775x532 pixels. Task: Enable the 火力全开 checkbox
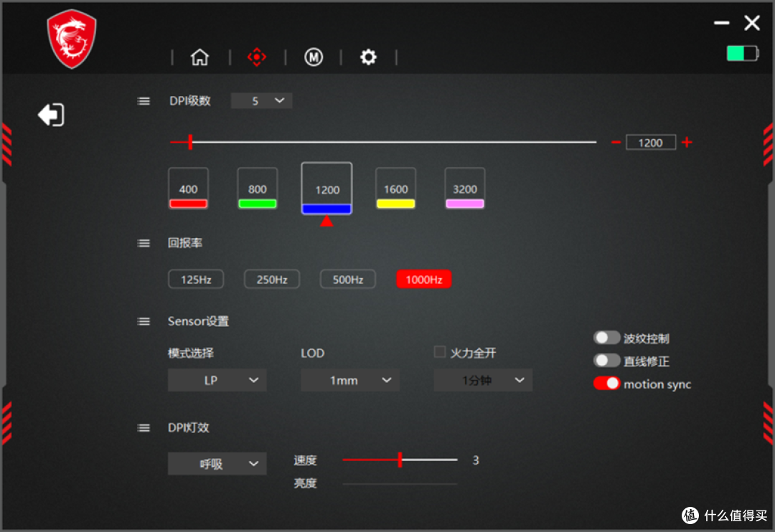(439, 352)
